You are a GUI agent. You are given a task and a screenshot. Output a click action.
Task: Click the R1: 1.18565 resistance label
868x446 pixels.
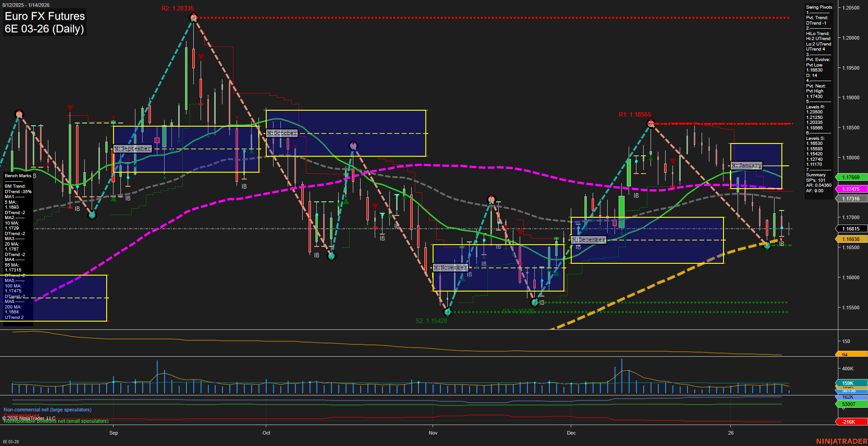tap(635, 114)
